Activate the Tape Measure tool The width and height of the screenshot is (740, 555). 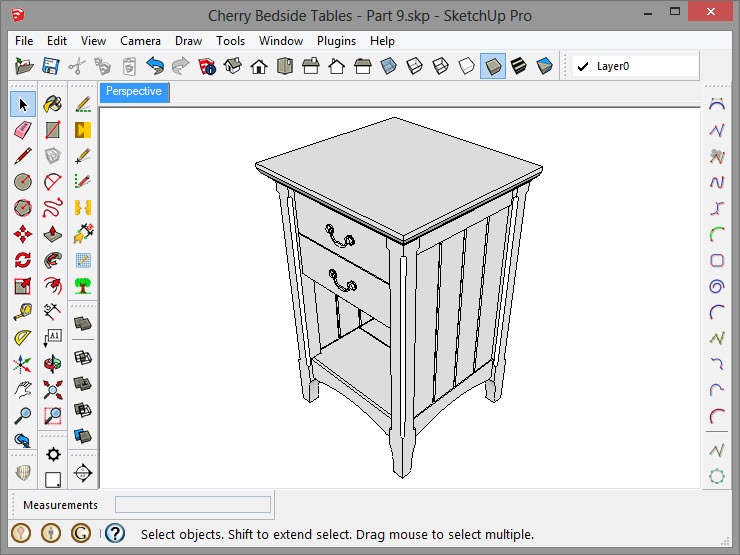point(23,312)
